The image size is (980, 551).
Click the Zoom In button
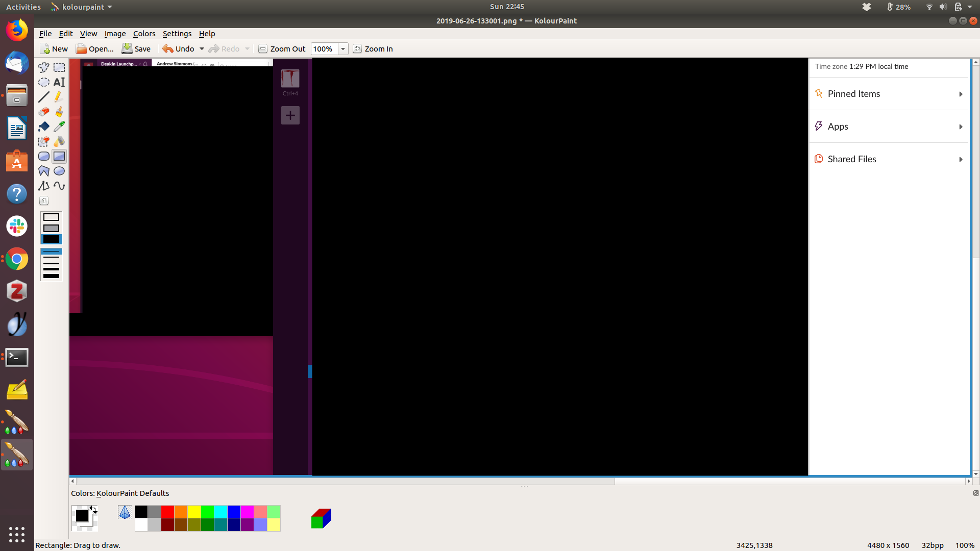coord(373,49)
